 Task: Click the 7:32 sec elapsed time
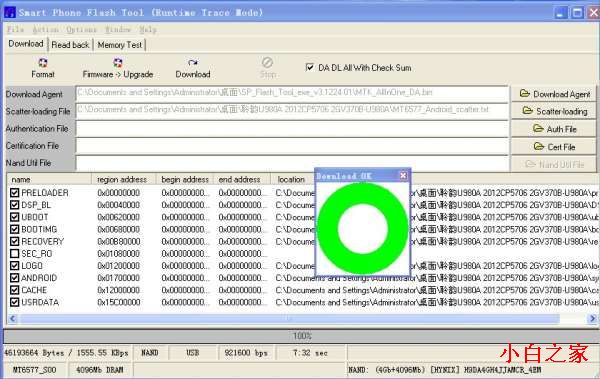coord(310,353)
